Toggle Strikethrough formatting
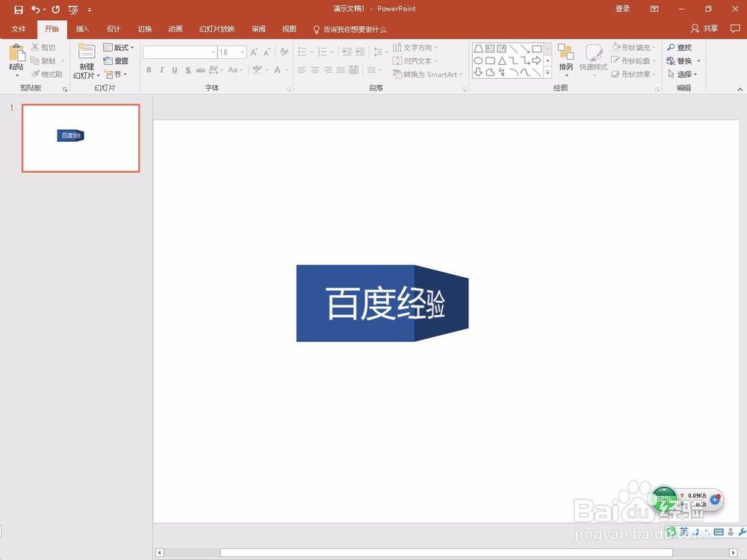The width and height of the screenshot is (747, 560). point(200,70)
